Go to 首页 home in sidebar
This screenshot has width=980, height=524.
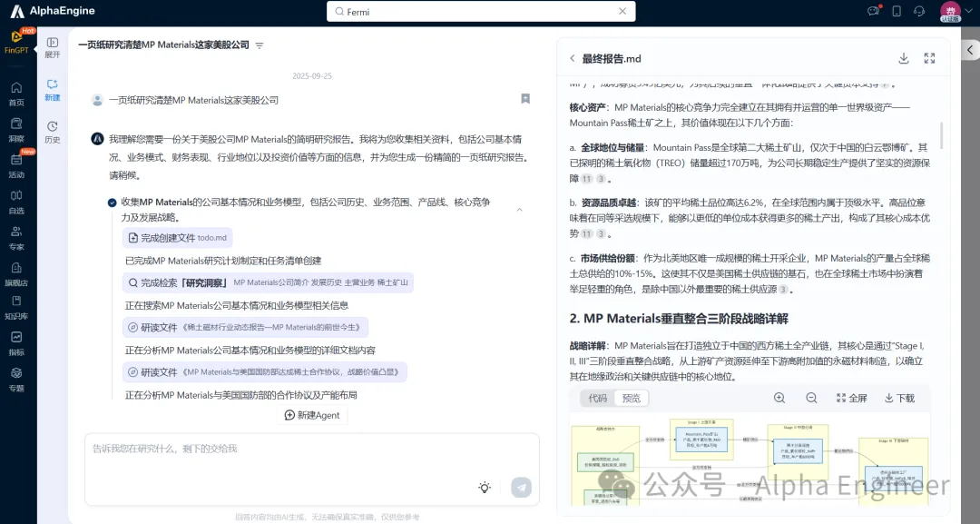(16, 93)
